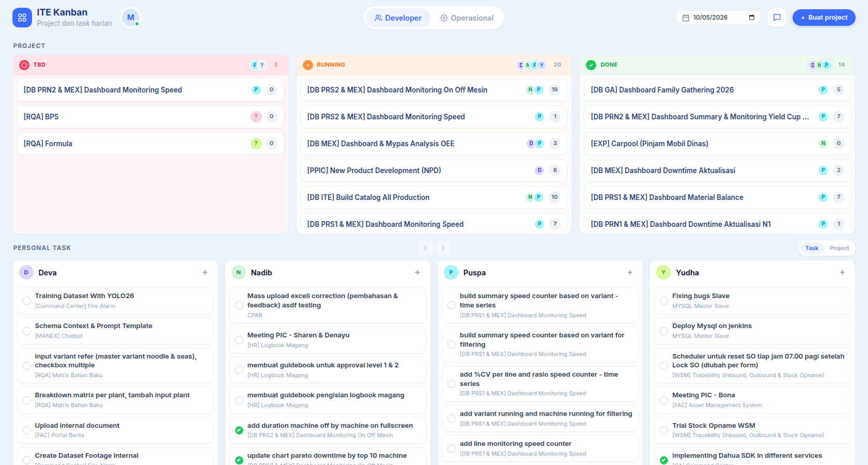Add a task for Deva

(x=205, y=272)
